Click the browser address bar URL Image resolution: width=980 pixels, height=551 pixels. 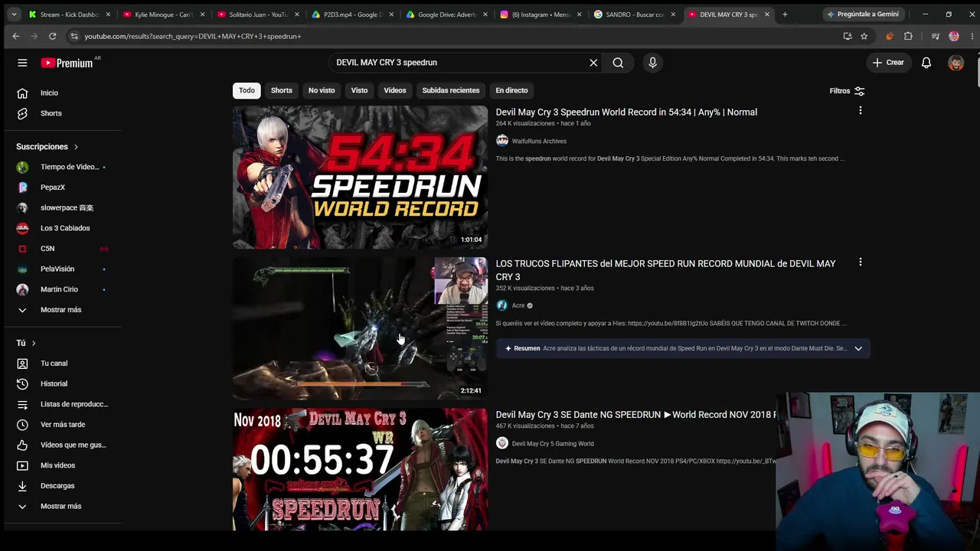(x=192, y=36)
